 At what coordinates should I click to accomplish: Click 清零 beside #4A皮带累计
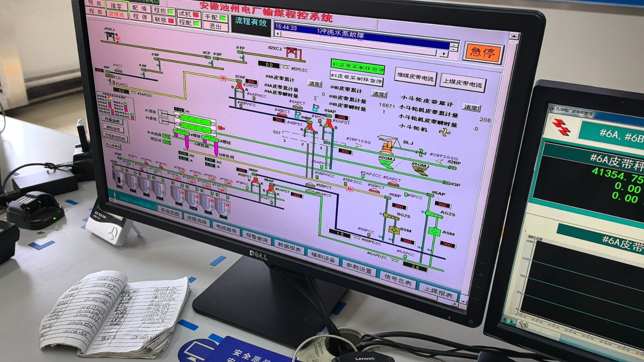[x=315, y=84]
